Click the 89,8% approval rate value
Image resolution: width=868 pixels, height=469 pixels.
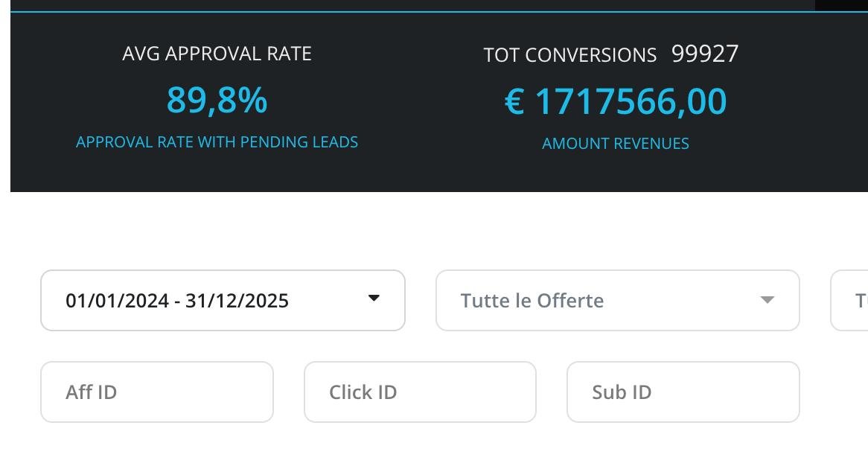pos(217,100)
